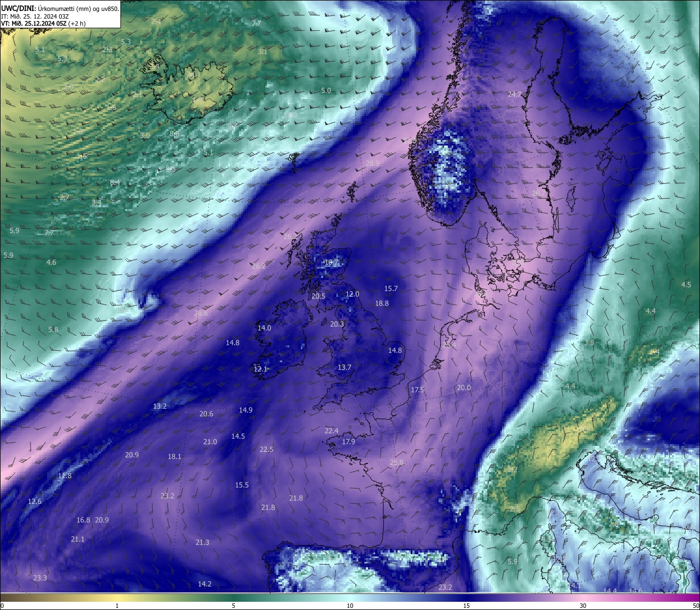Click the 18.1 value in the Atlantic
700x610 pixels.
click(174, 456)
